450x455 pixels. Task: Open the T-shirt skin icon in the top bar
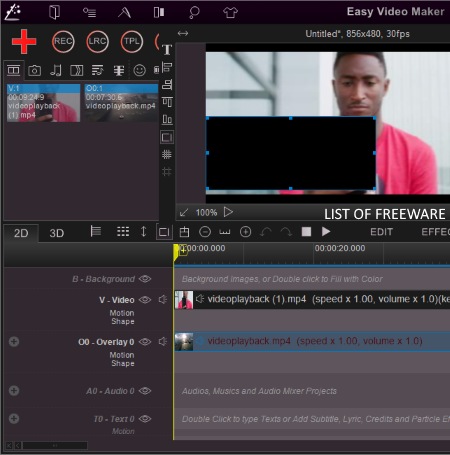point(230,13)
